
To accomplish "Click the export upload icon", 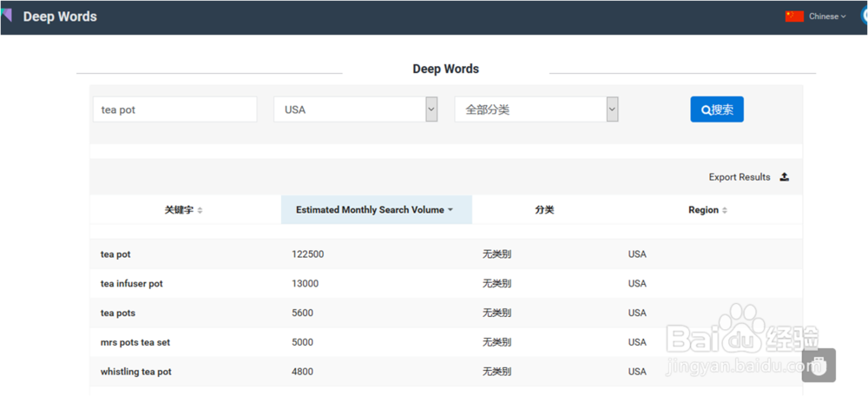I will pos(784,177).
